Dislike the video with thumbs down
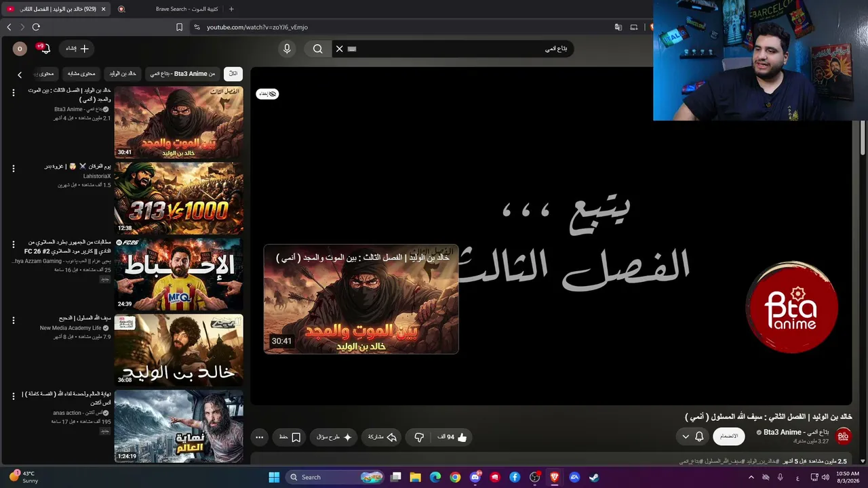The image size is (868, 488). (419, 437)
